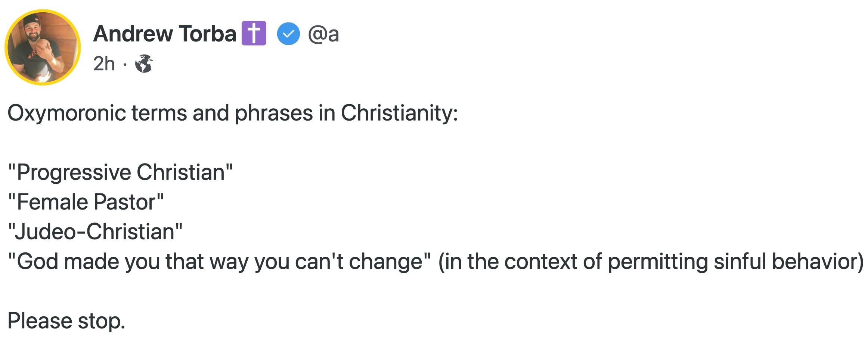Image resolution: width=868 pixels, height=342 pixels.
Task: Click the word "Christianity:" in first line
Action: tap(399, 113)
